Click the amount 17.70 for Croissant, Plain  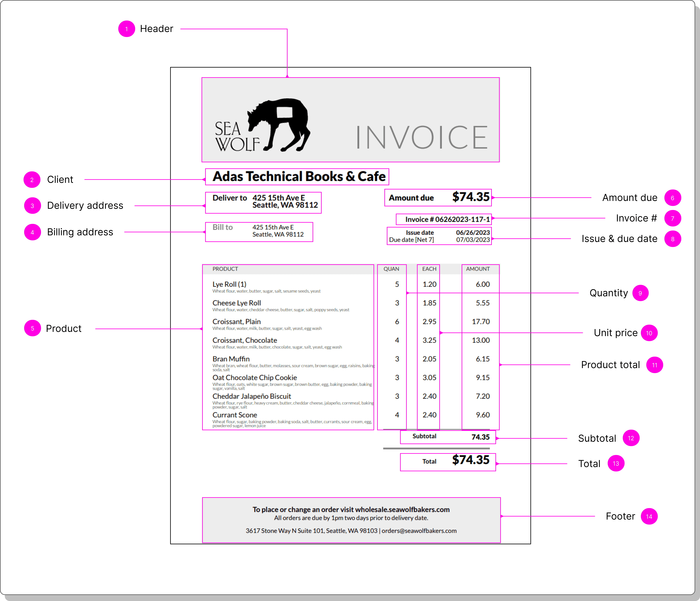pos(481,322)
